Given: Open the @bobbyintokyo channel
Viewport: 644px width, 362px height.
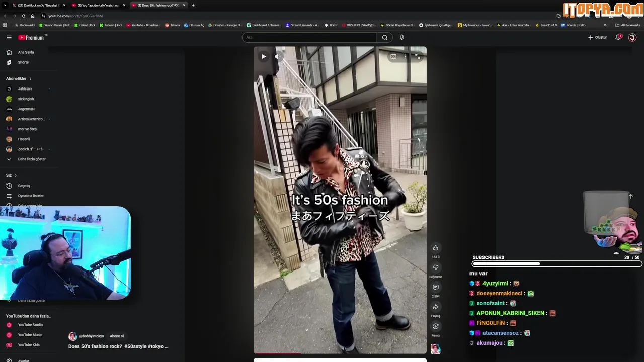Looking at the screenshot, I should coord(91,336).
